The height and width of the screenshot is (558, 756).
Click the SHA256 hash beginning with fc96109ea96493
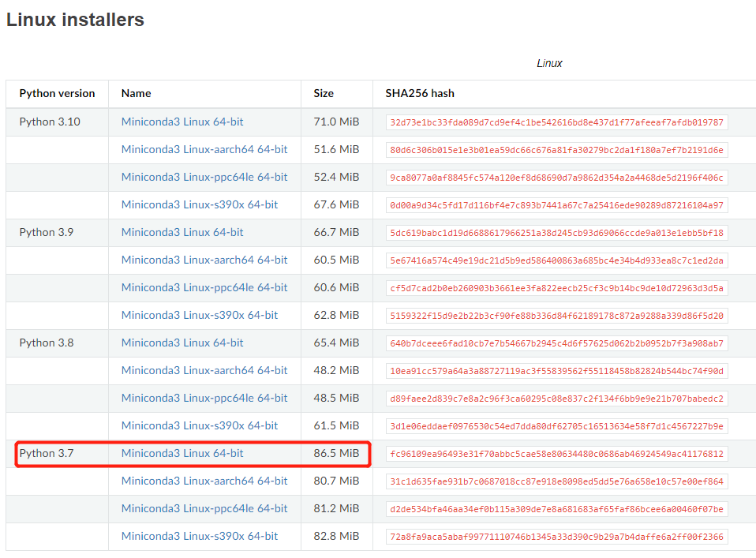556,454
